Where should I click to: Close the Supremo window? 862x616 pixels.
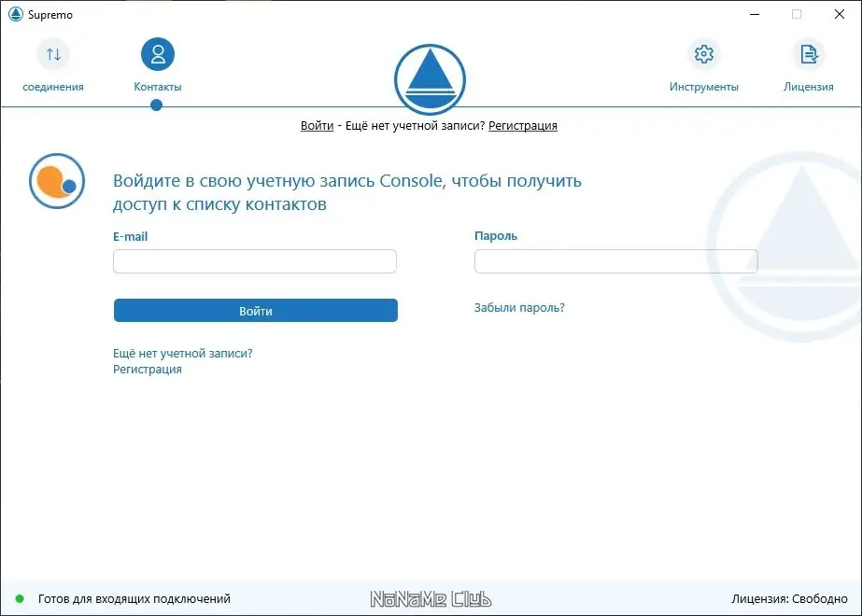pyautogui.click(x=840, y=14)
